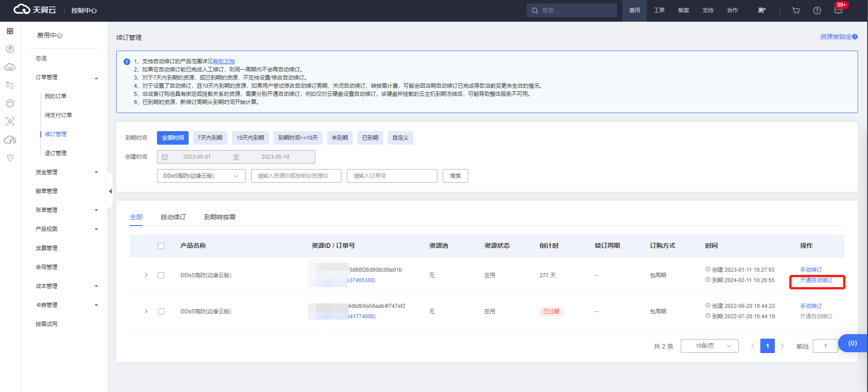Click the grid menu icon in left sidebar
The height and width of the screenshot is (392, 868).
tap(10, 31)
